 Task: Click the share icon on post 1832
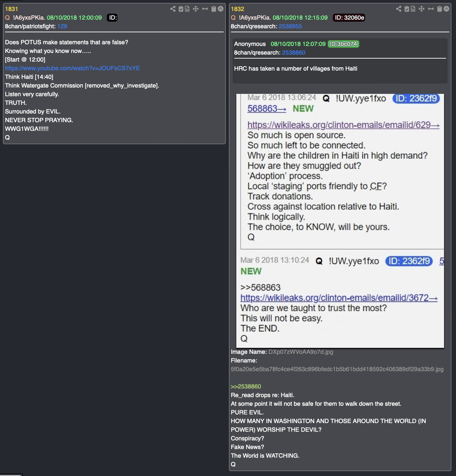[x=399, y=9]
